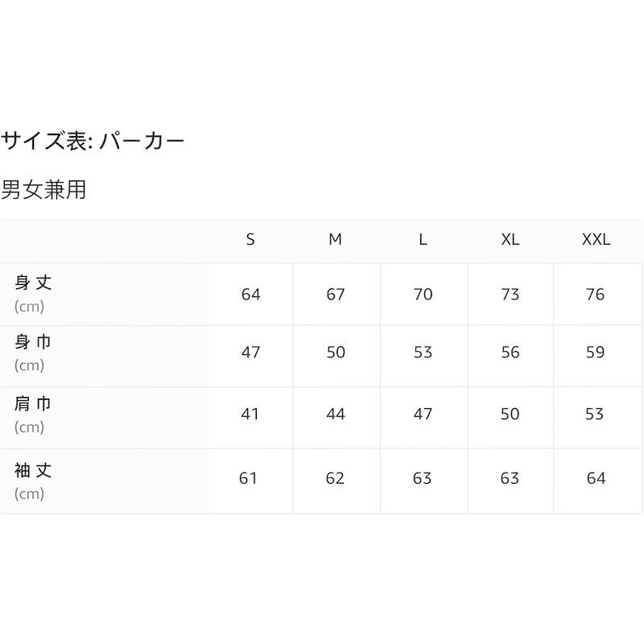Screen dimensions: 644x644
Task: Select the S size column header
Action: pyautogui.click(x=250, y=240)
